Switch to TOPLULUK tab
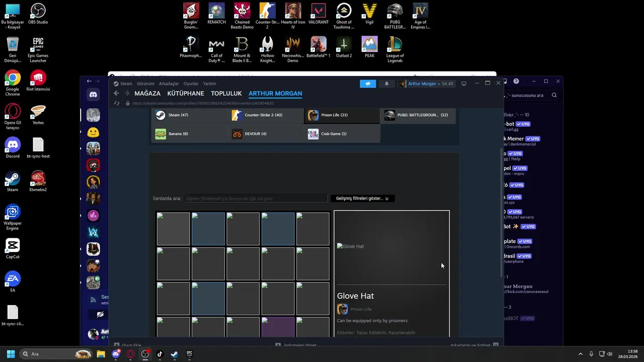This screenshot has height=362, width=644. coord(226,94)
